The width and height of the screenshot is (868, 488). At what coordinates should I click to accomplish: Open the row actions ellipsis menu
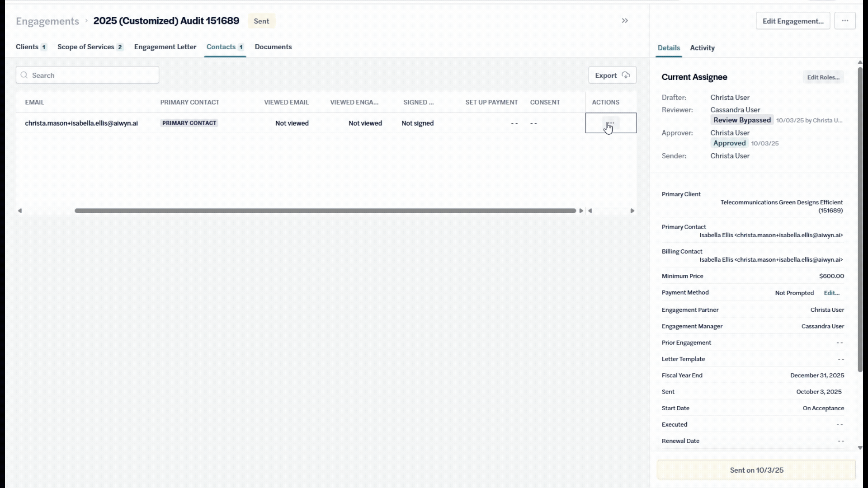pos(611,123)
